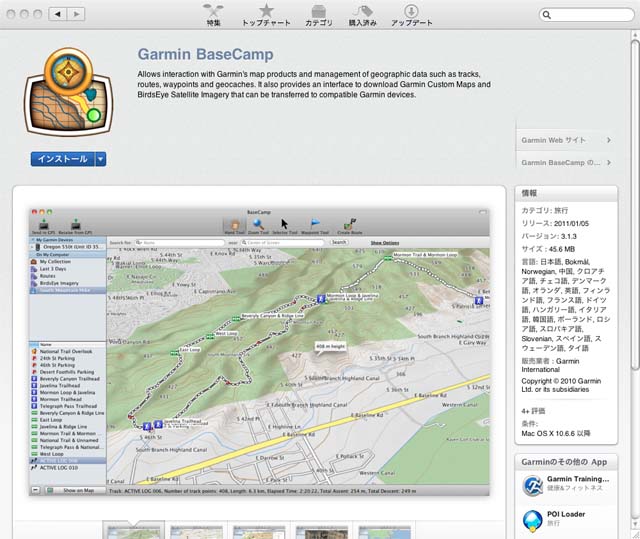The height and width of the screenshot is (539, 640).
Task: Click the scroll down arrow on the scrollbar
Action: tap(635, 523)
